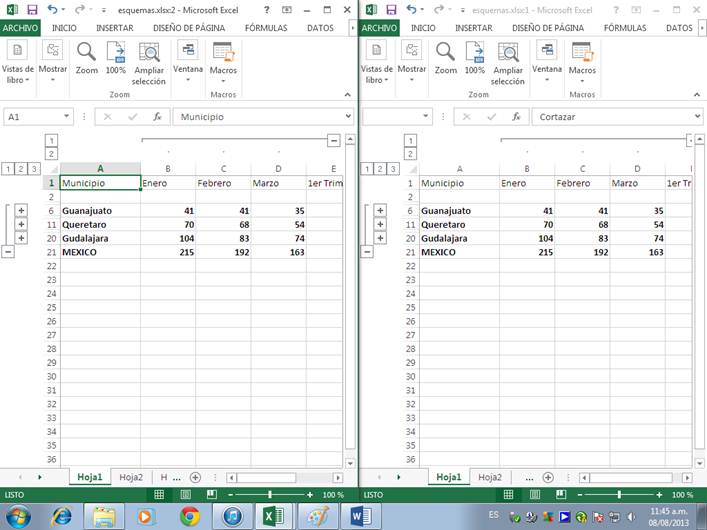Expand the Guanajuato group in left window
707x530 pixels.
click(x=21, y=211)
